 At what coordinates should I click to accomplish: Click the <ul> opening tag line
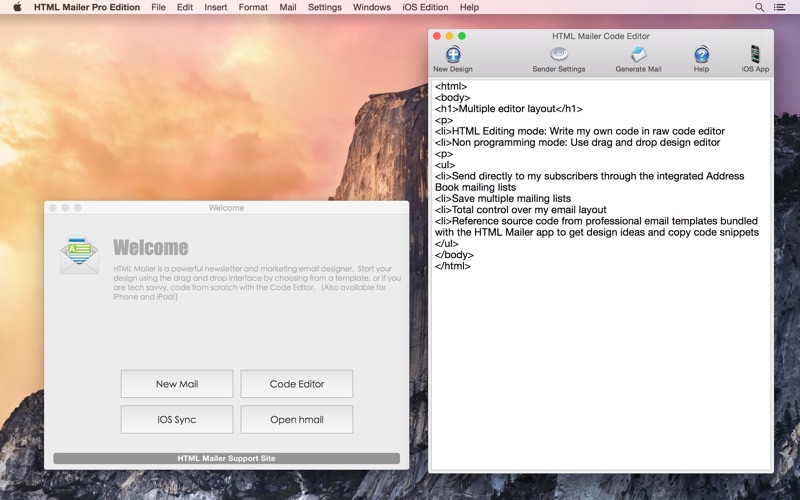tap(445, 165)
